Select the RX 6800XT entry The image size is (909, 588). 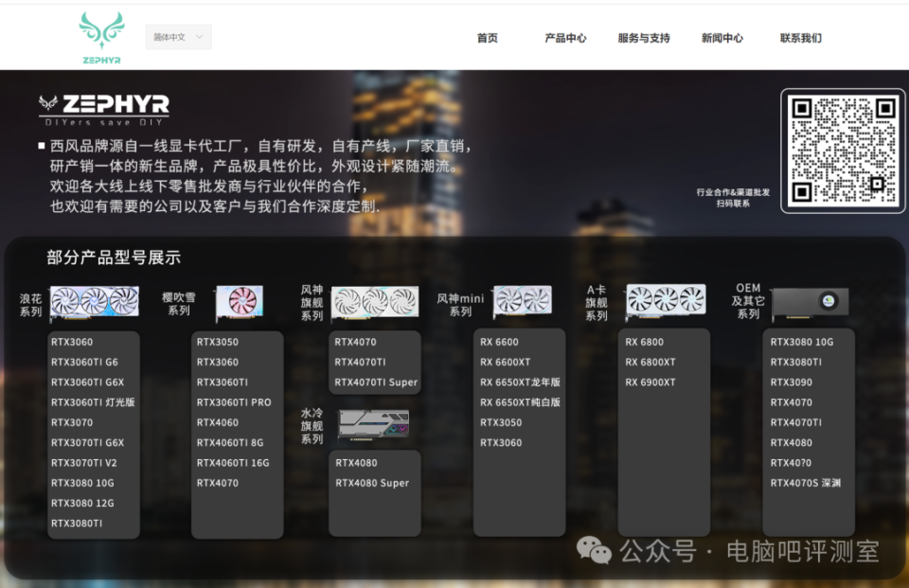click(650, 362)
